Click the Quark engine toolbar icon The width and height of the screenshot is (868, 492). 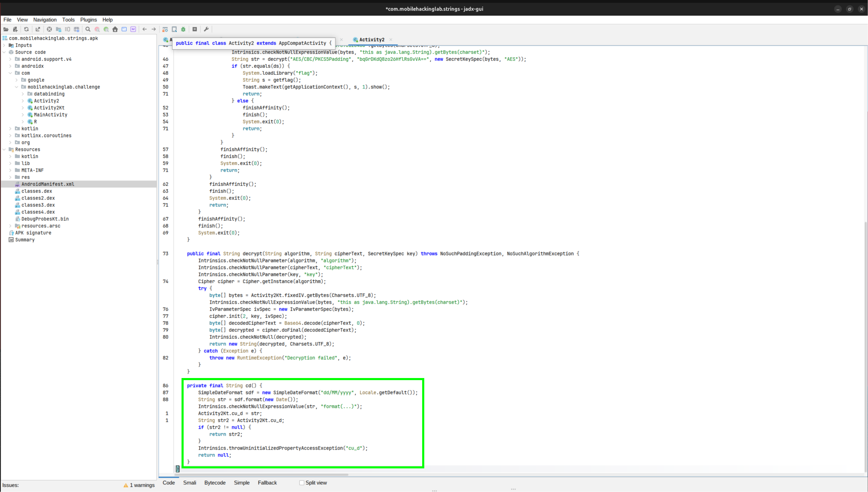tap(174, 30)
